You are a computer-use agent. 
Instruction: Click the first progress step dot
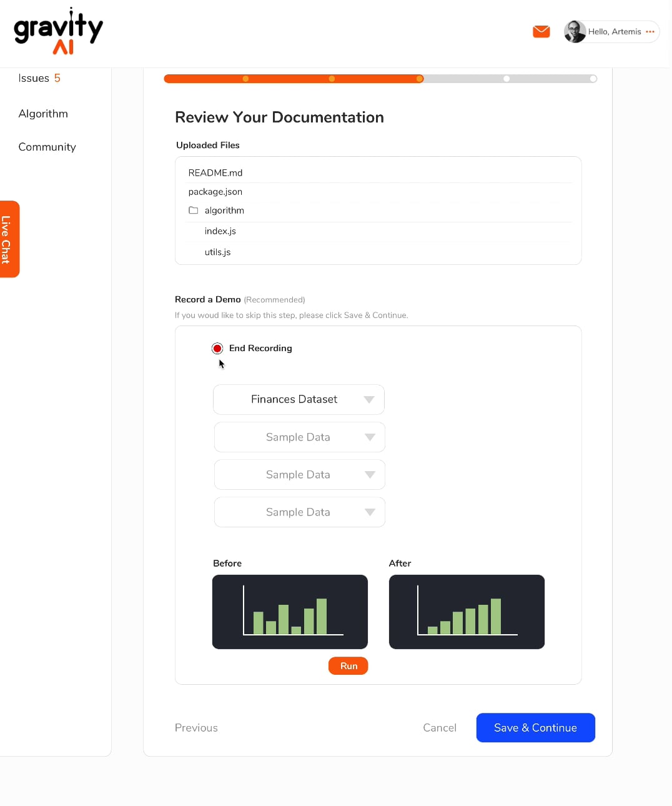(x=245, y=79)
